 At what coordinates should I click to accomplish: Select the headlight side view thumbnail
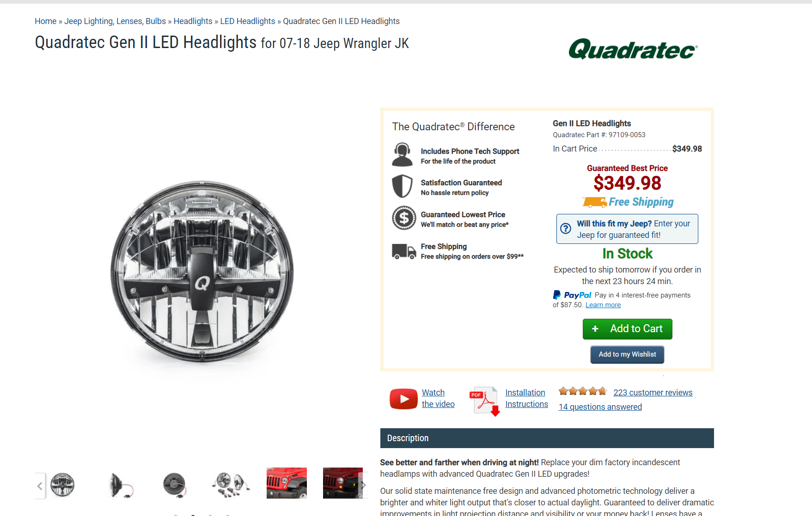click(x=121, y=486)
